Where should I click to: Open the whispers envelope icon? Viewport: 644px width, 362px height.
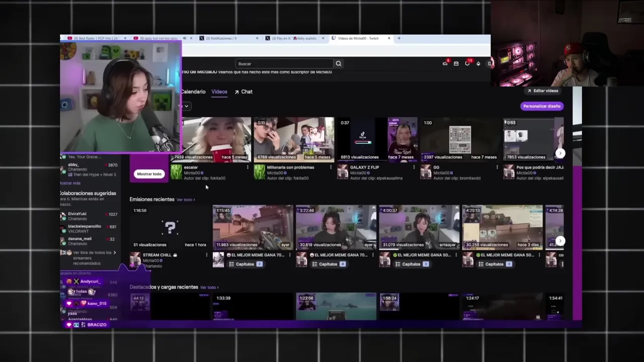coord(456,63)
